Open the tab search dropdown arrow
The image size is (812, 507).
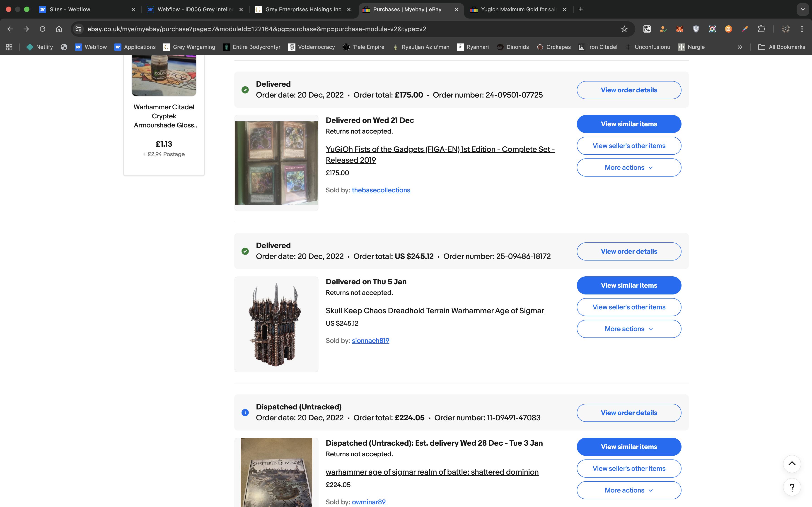pos(803,9)
